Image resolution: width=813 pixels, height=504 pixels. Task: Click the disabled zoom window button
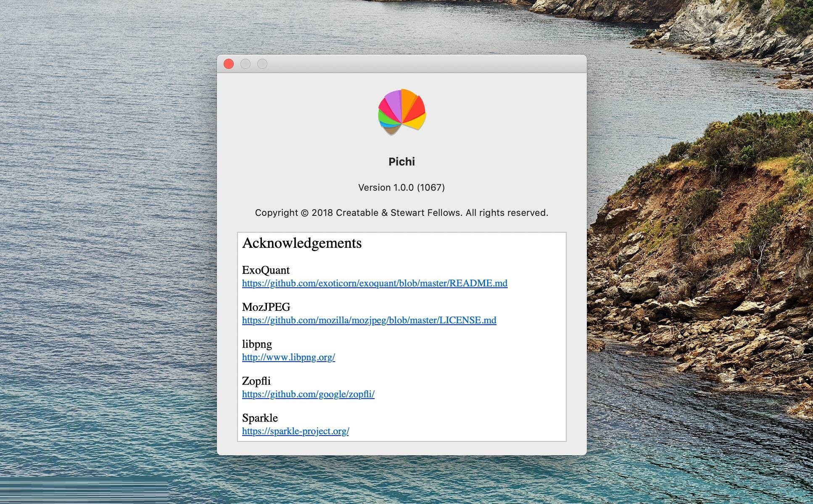262,64
